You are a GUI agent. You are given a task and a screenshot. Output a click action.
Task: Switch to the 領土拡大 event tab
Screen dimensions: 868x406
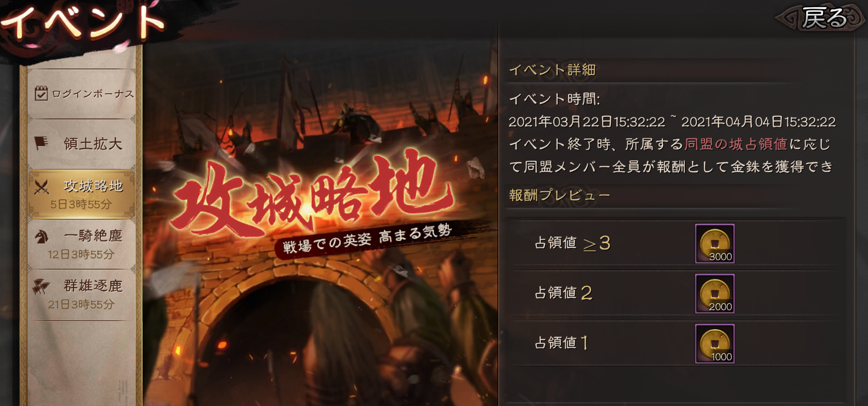pyautogui.click(x=81, y=144)
